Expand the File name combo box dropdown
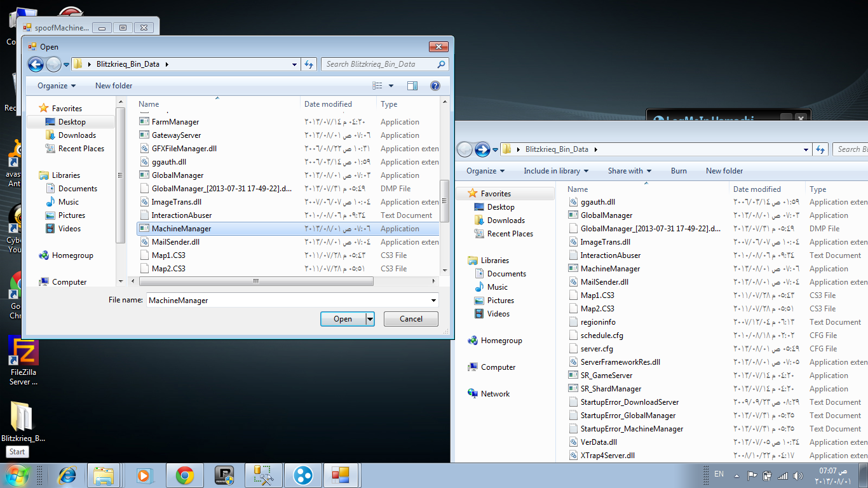 coord(433,300)
